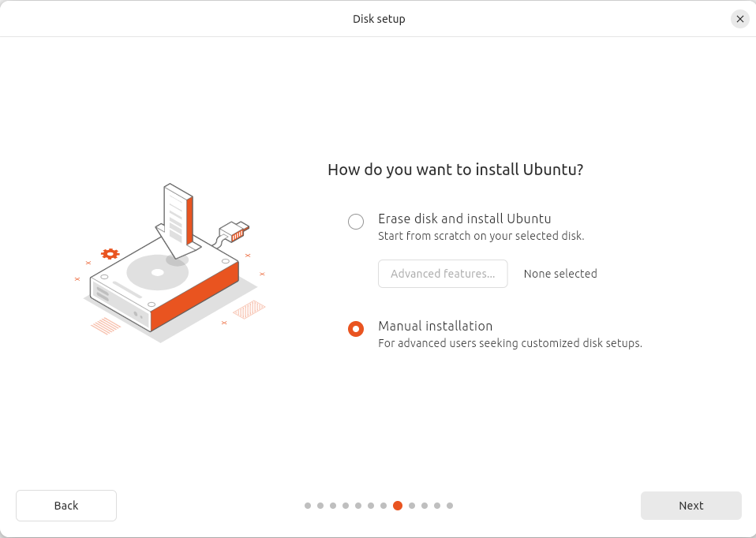Screen dimensions: 756x538
Task: Select the Erase disk and install Ubuntu radio button
Action: (x=356, y=222)
